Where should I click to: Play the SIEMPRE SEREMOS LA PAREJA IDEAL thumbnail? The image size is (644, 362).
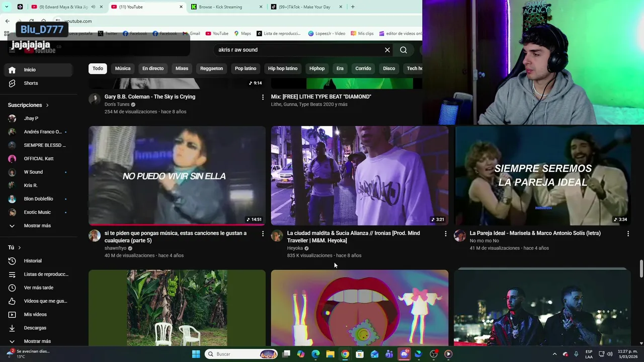(542, 175)
